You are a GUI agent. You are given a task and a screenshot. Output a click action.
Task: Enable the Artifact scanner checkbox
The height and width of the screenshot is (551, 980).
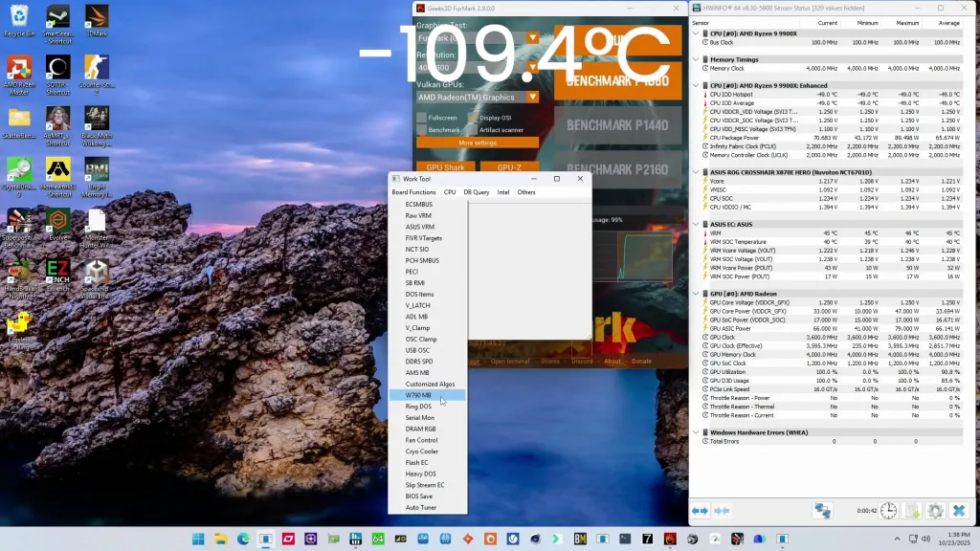[473, 131]
